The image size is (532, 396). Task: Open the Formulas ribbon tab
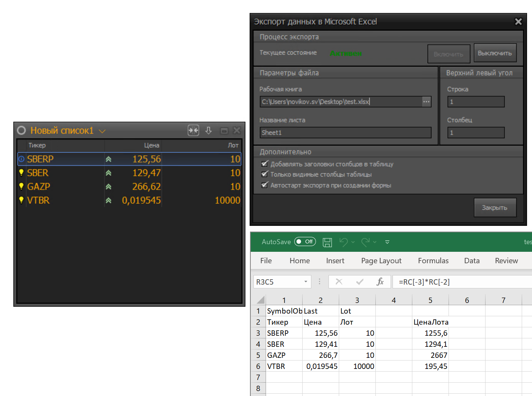[433, 261]
